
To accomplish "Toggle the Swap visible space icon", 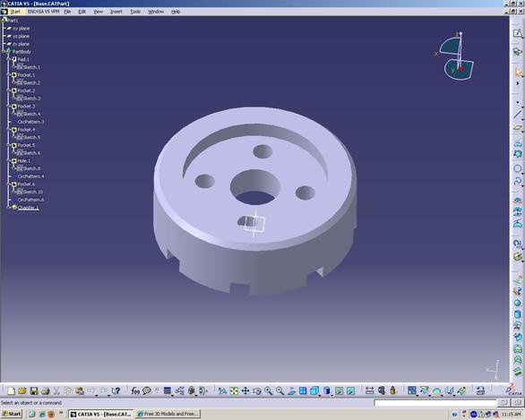I will click(350, 390).
